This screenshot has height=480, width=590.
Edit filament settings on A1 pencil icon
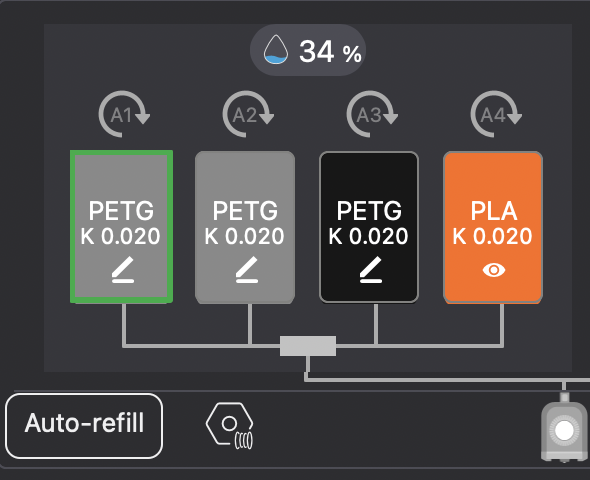(x=123, y=269)
